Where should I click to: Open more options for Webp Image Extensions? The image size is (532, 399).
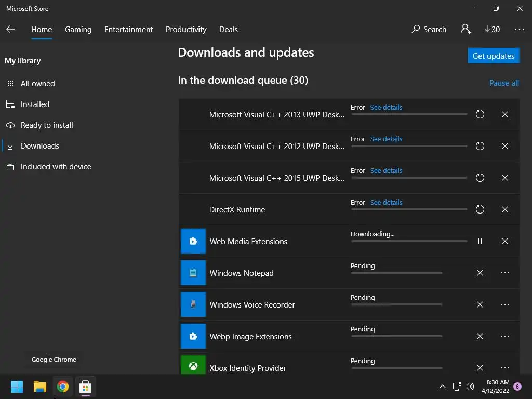pyautogui.click(x=505, y=336)
